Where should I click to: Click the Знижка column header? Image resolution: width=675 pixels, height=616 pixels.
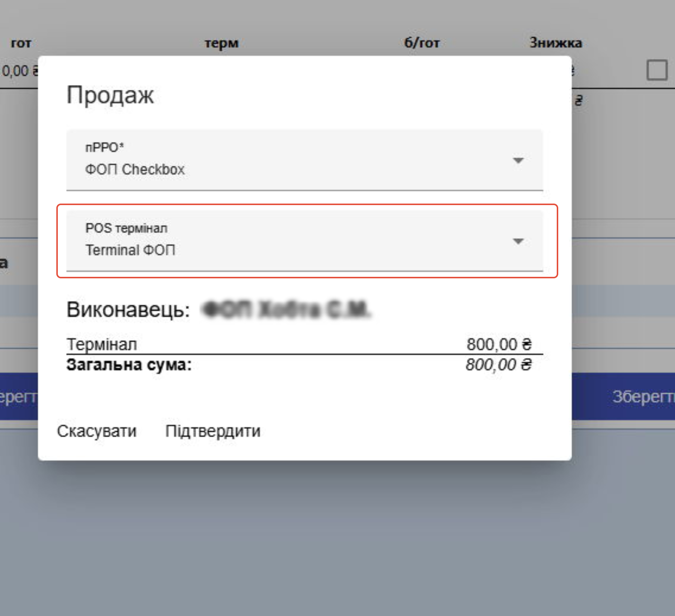point(556,42)
